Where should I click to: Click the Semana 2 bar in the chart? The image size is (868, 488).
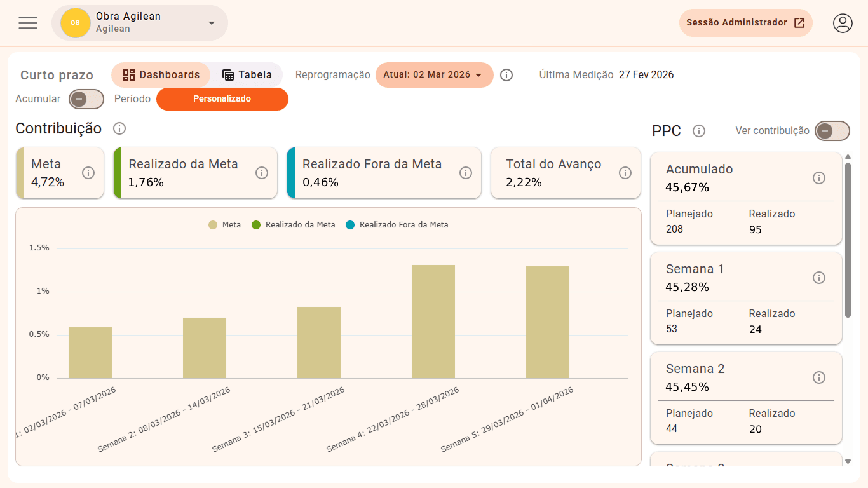(x=205, y=348)
